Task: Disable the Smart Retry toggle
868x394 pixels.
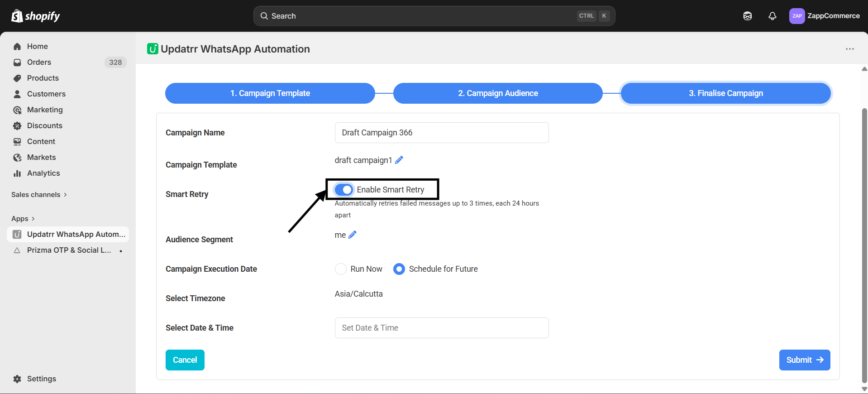Action: (x=344, y=190)
